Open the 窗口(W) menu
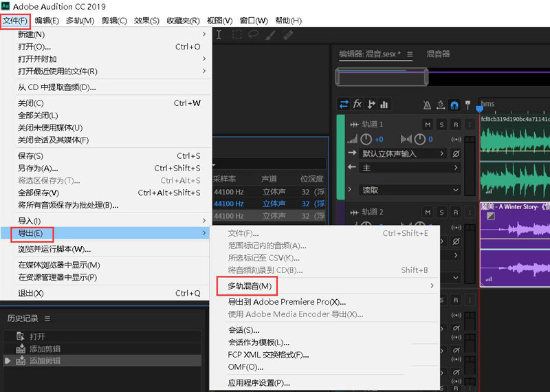550x392 pixels. click(254, 21)
